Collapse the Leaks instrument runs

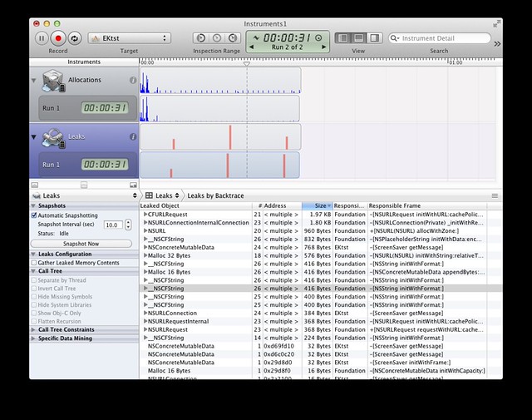pos(33,137)
